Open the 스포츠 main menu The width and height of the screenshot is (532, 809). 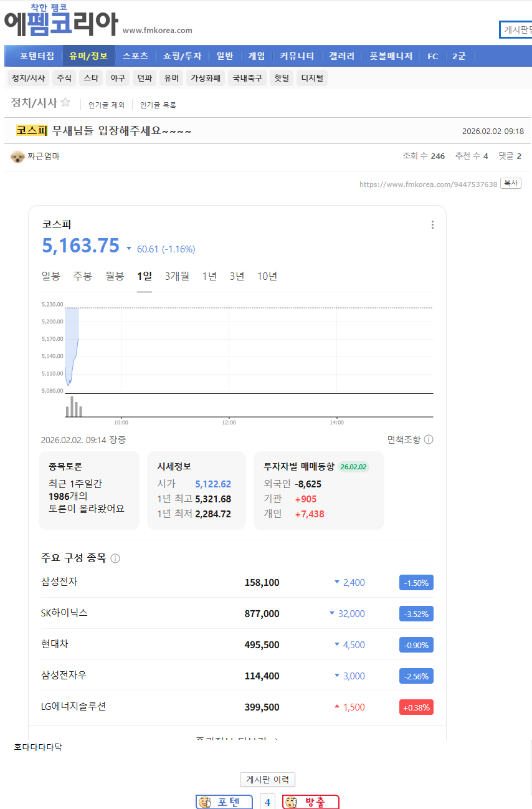click(135, 56)
